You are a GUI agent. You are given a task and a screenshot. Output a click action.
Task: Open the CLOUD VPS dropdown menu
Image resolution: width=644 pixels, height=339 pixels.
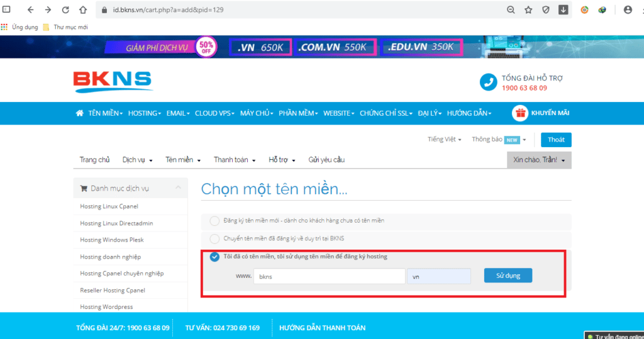pos(214,113)
